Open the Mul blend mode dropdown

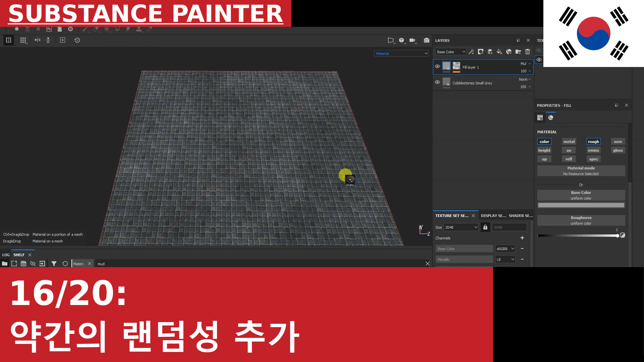click(525, 64)
